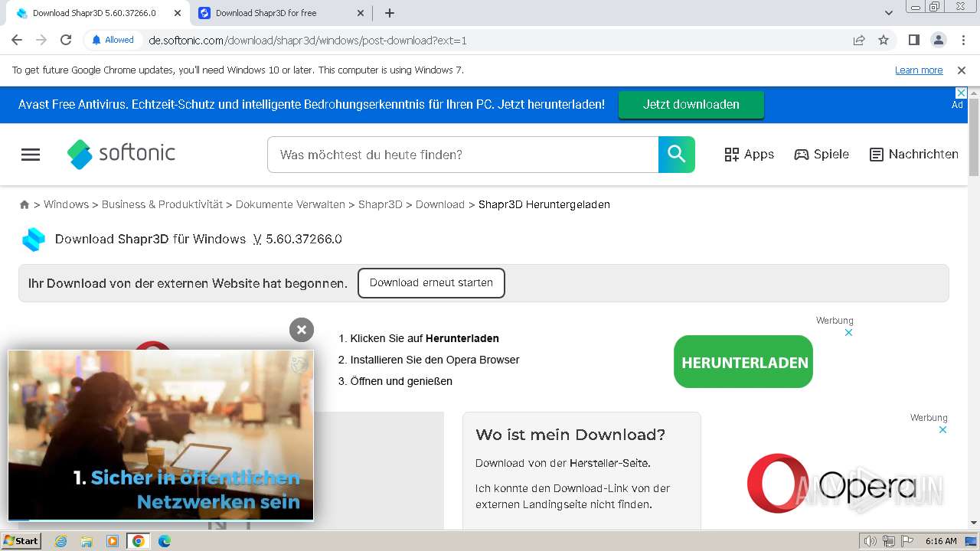
Task: Click the Shapr3D app icon
Action: (34, 240)
